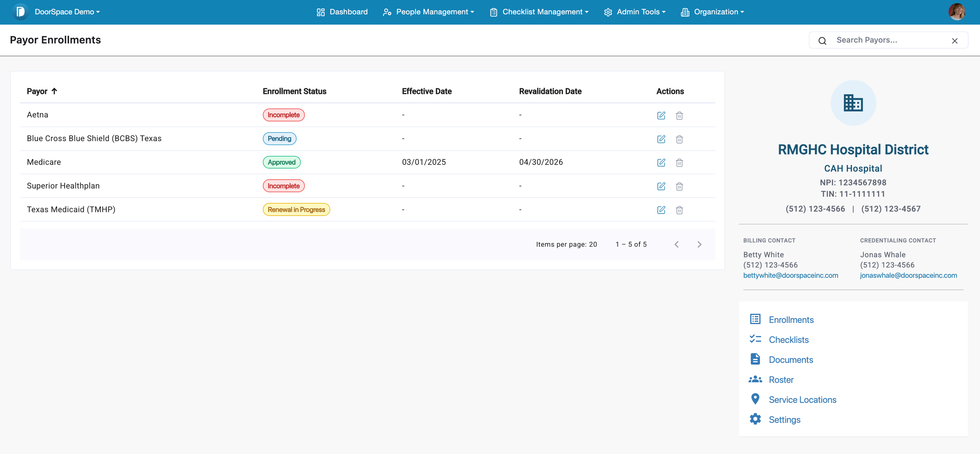This screenshot has height=454, width=980.
Task: Click the delete icon for Medicare
Action: (x=679, y=162)
